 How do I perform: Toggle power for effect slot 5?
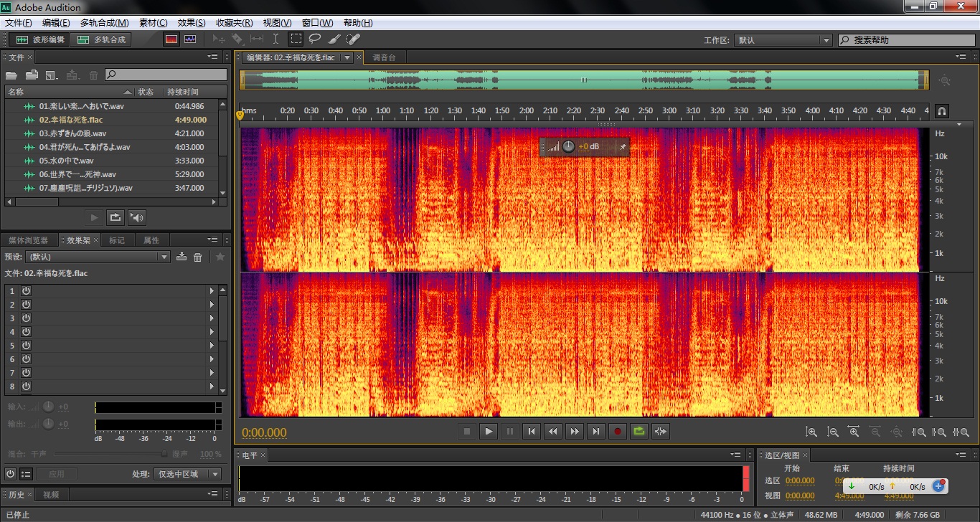tap(26, 346)
